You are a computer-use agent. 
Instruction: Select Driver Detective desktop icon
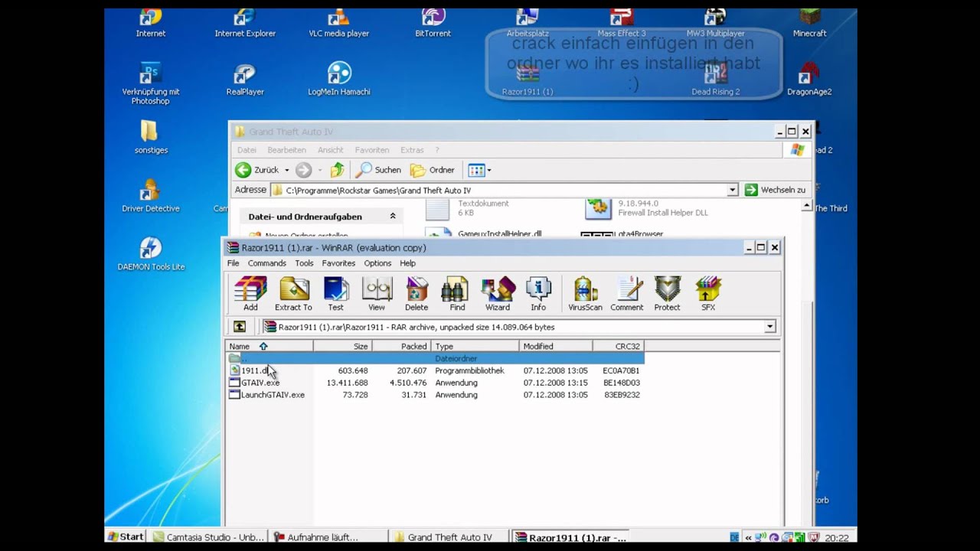point(151,196)
